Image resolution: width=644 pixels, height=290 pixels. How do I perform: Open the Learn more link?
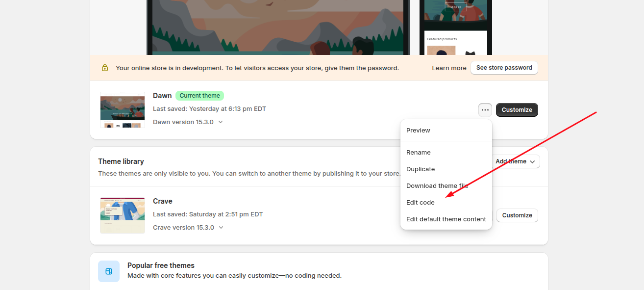(x=449, y=68)
